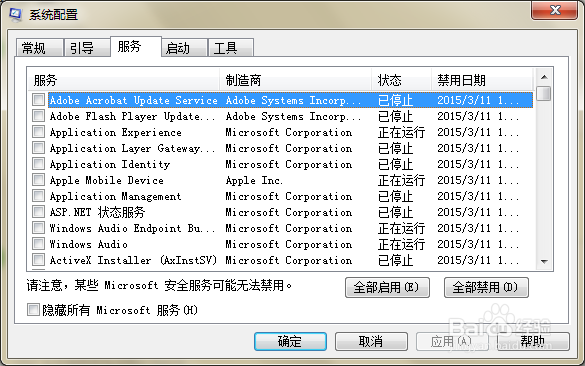Viewport: 585px width, 366px height.
Task: Click the date cell of Windows Audio row
Action: (478, 244)
